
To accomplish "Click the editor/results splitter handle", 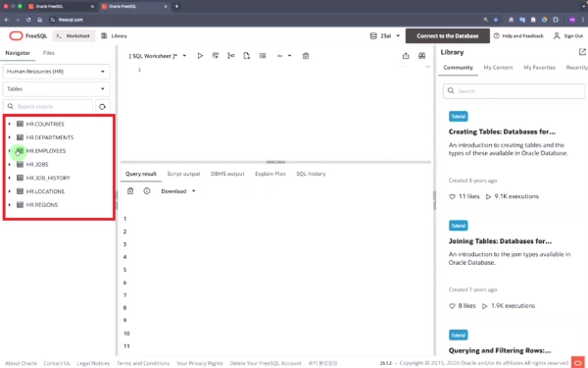I will click(x=275, y=162).
